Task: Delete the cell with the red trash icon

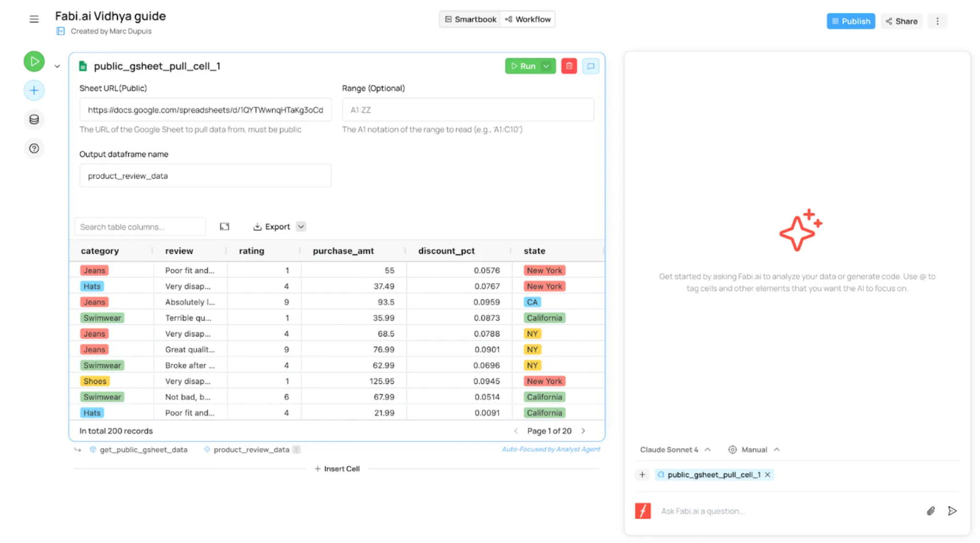Action: [x=569, y=66]
